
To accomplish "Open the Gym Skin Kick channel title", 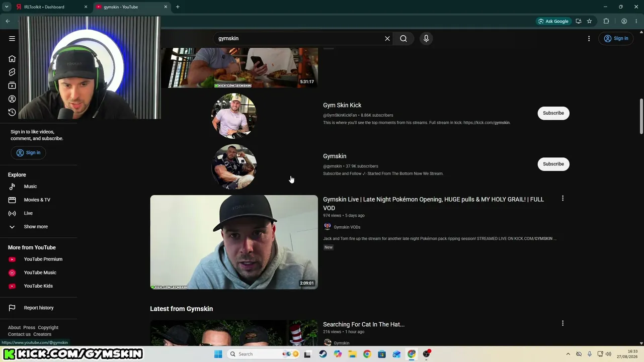I will [342, 105].
